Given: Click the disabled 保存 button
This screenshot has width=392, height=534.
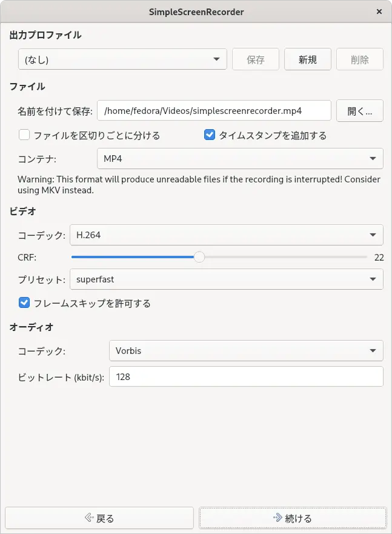Looking at the screenshot, I should click(x=256, y=59).
